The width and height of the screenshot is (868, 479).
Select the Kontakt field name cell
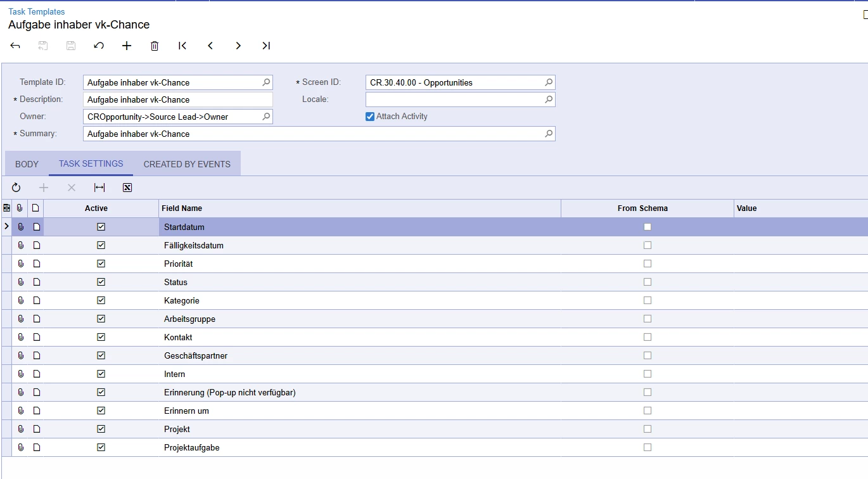click(x=360, y=337)
